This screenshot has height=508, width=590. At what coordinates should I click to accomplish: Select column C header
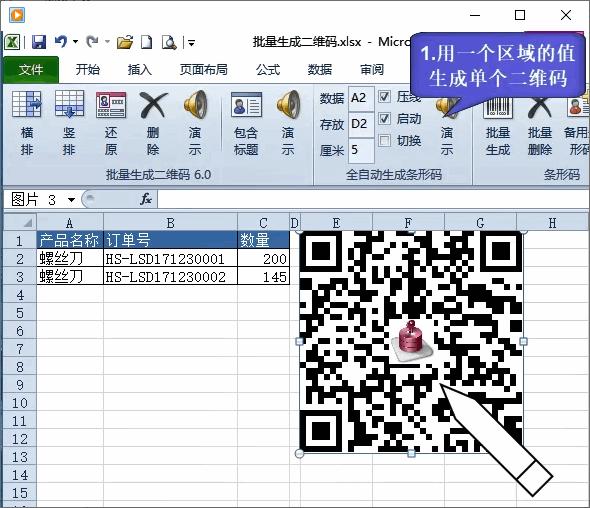(263, 223)
